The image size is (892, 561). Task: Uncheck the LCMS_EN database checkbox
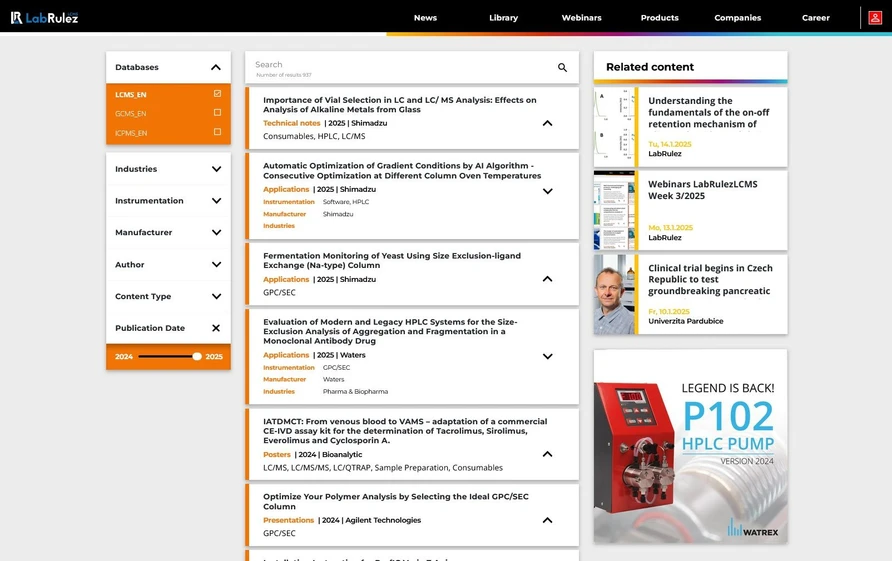click(217, 94)
